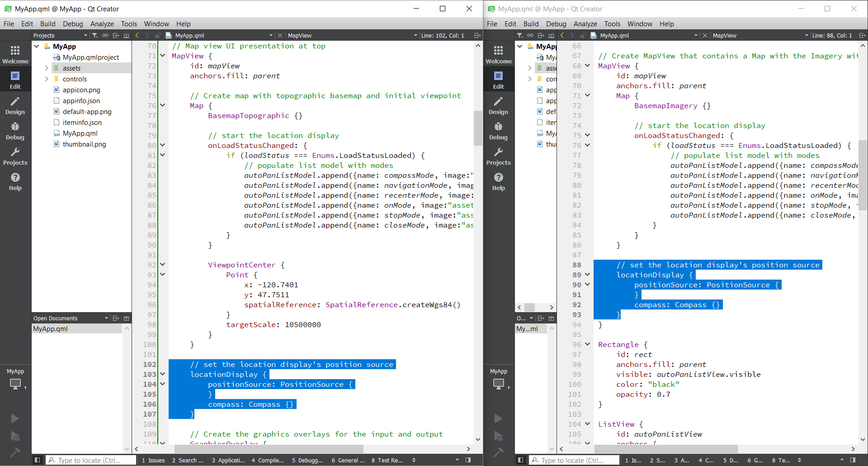Select thumbnail.png in left project tree
868x466 pixels.
[x=84, y=144]
